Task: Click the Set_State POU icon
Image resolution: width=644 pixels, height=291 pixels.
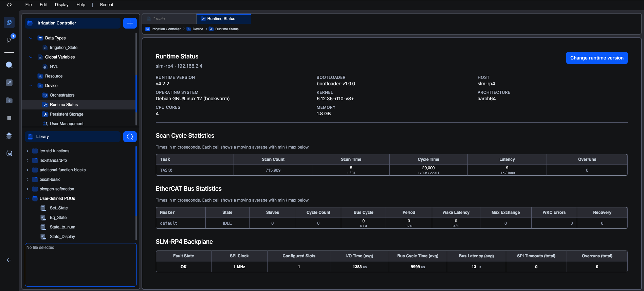Action: tap(43, 208)
